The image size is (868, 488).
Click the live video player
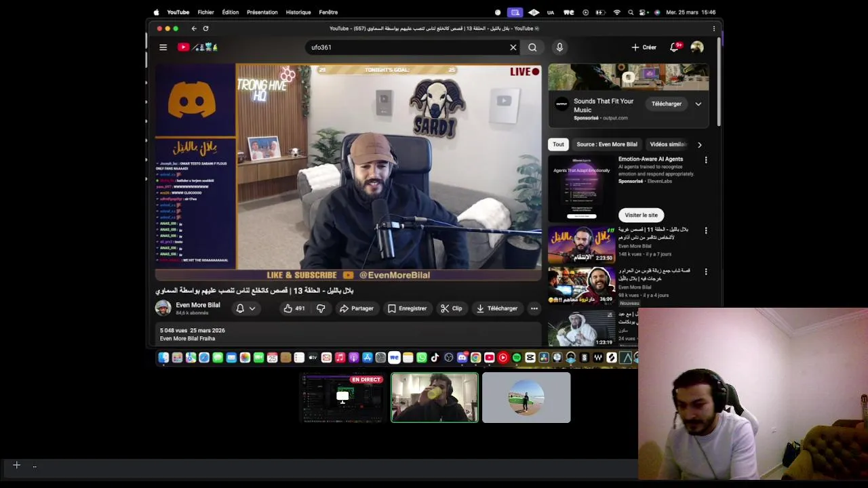(349, 172)
